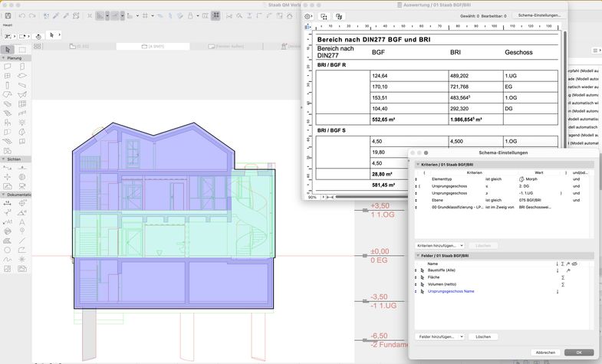Toggle sort arrow for Ursprungsgeschoss Name field
602x364 pixels.
tap(557, 291)
